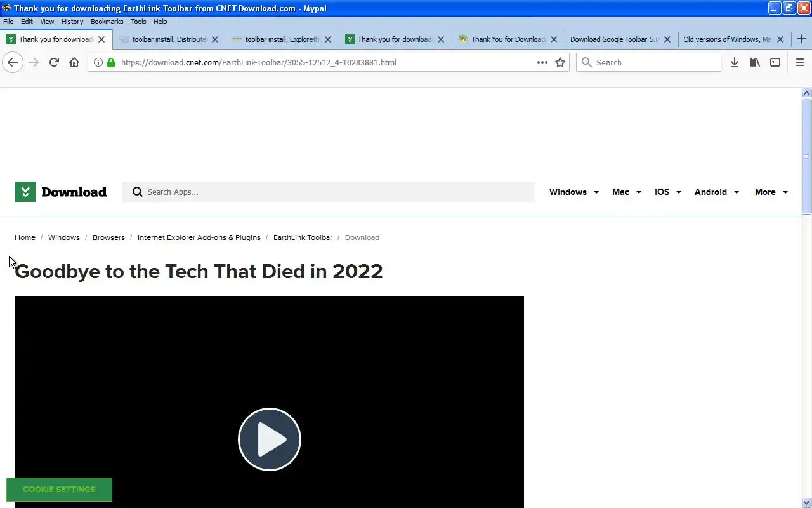The image size is (812, 508).
Task: Open the Help menu
Action: coord(160,22)
